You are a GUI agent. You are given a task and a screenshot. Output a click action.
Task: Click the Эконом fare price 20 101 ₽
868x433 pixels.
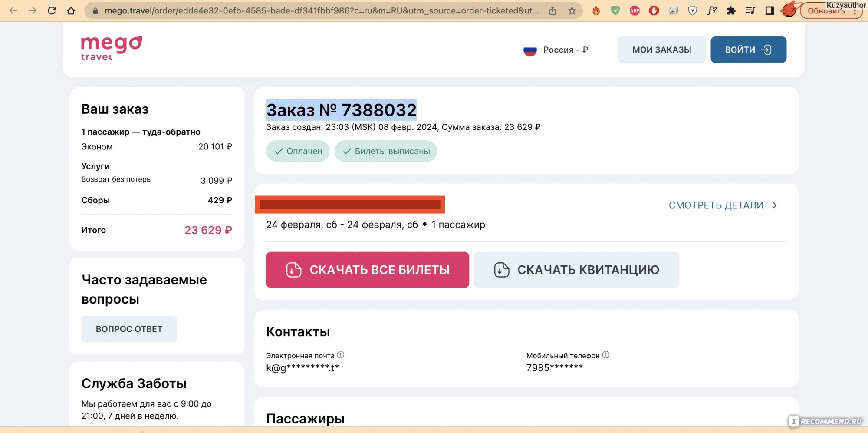pyautogui.click(x=215, y=147)
